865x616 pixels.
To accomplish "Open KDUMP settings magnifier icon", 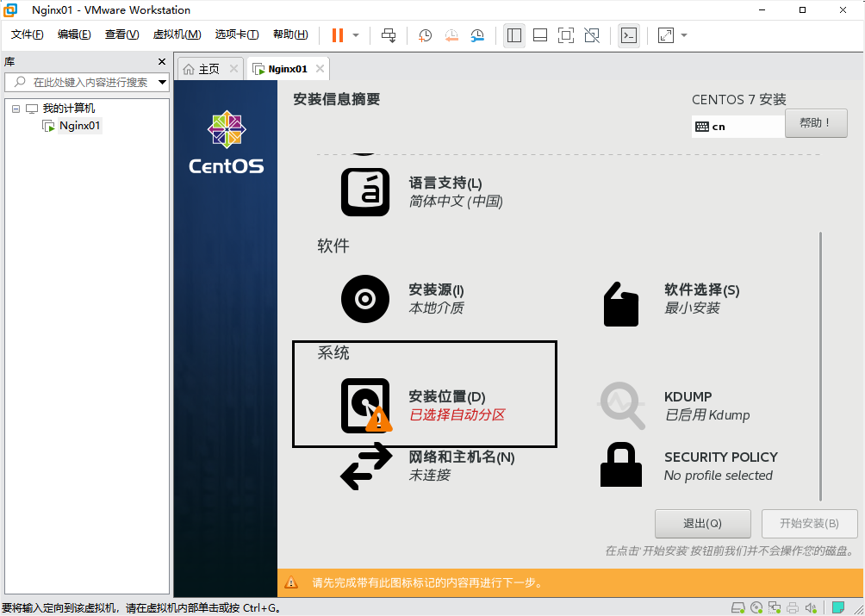I will pos(622,406).
